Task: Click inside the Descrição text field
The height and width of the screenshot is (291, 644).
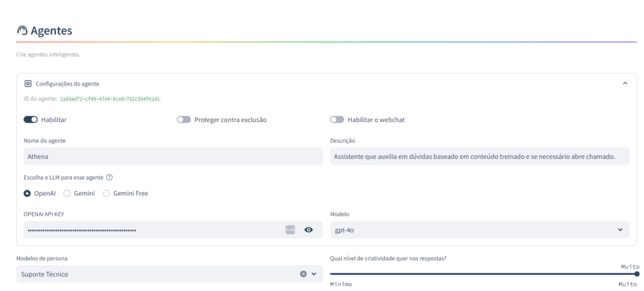Action: coord(479,156)
